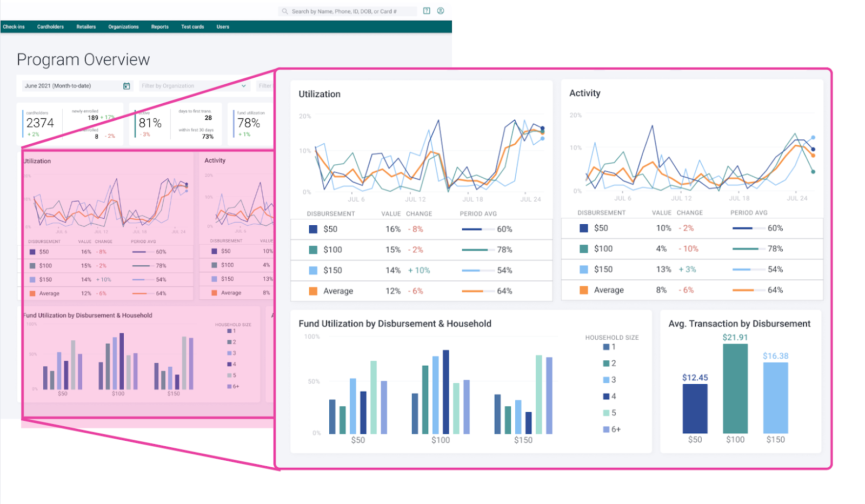Viewport: 865px width, 504px height.
Task: Click the within first 30 days 73% value
Action: click(208, 137)
